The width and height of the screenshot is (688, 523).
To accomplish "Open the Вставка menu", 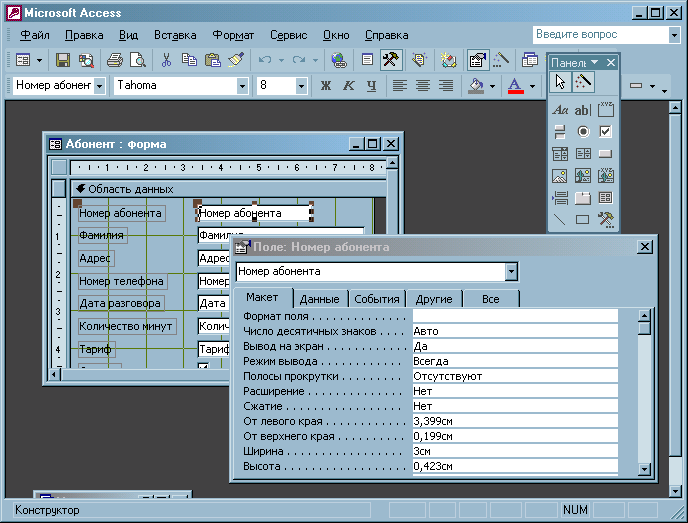I will [175, 35].
